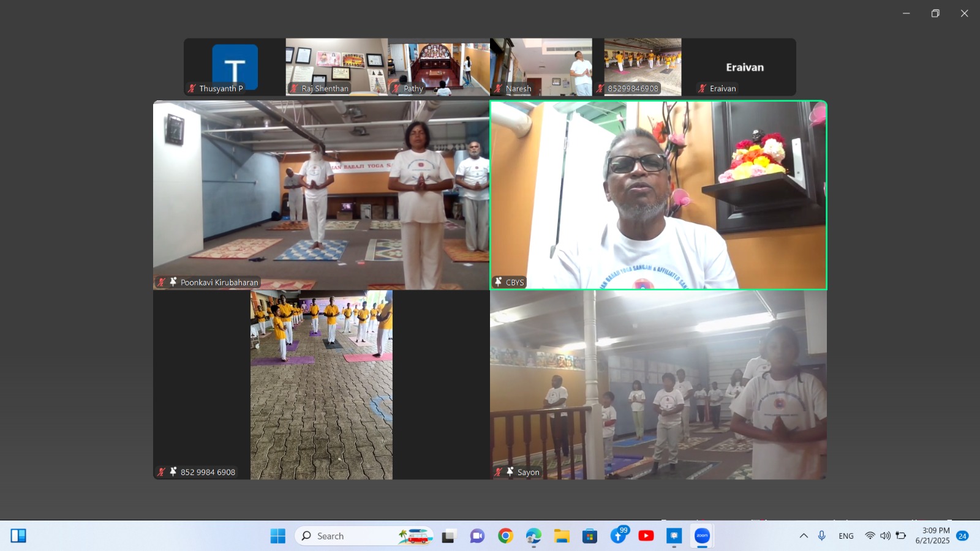This screenshot has width=980, height=551.
Task: Open the clock showing 3:09 PM
Action: [x=932, y=536]
